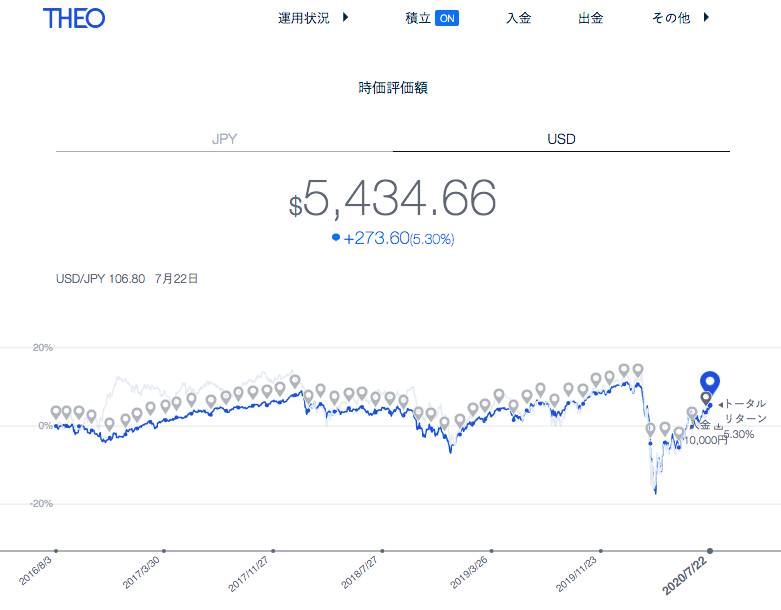Click the gray pin at the 2018 peak
The image size is (781, 610).
[x=295, y=382]
